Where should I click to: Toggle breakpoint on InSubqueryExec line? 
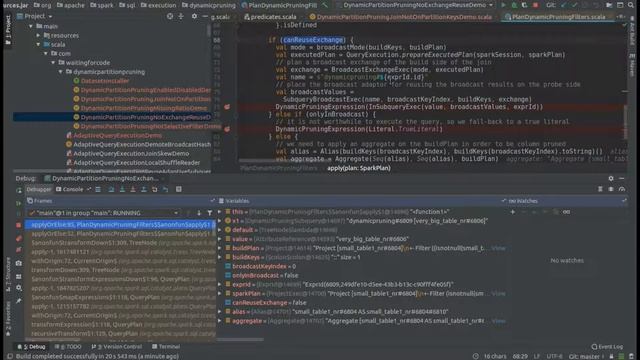coord(227,107)
